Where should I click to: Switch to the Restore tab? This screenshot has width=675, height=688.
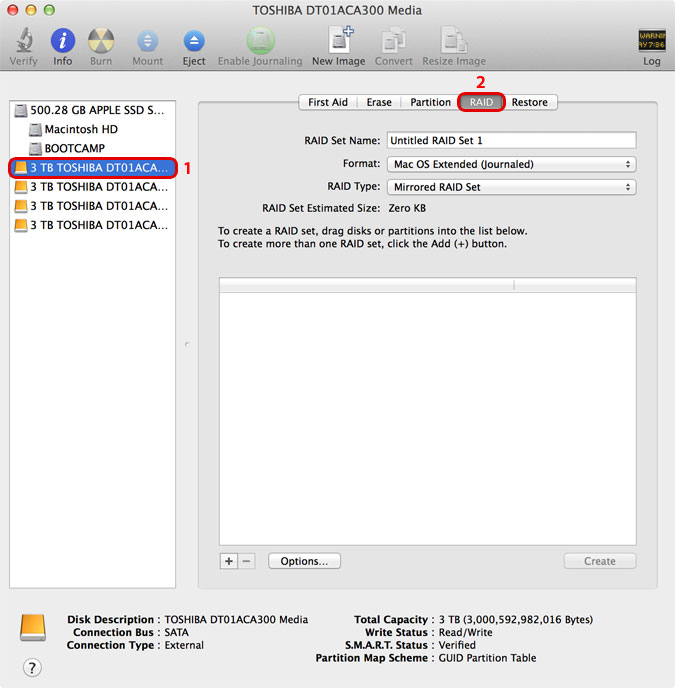click(530, 102)
